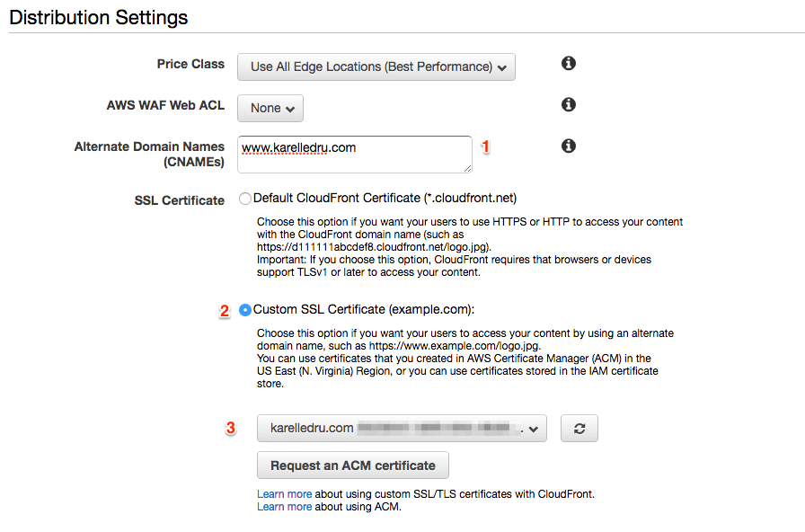This screenshot has height=532, width=805.
Task: Click the info icon beside Price Class
Action: 568,64
